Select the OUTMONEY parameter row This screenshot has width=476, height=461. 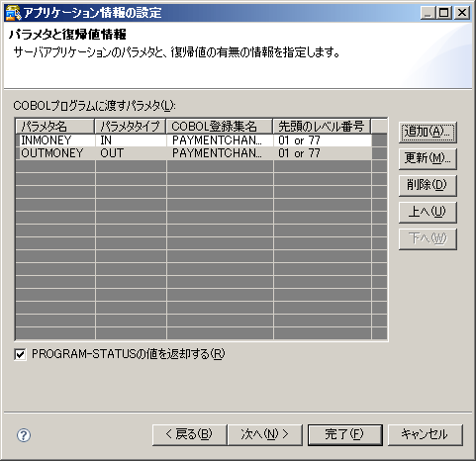pos(194,153)
